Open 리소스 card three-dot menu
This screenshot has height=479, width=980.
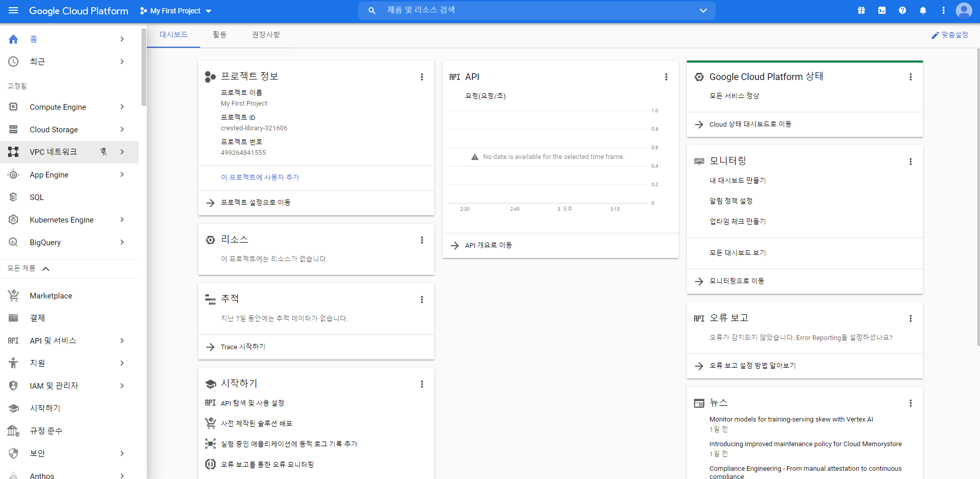422,240
